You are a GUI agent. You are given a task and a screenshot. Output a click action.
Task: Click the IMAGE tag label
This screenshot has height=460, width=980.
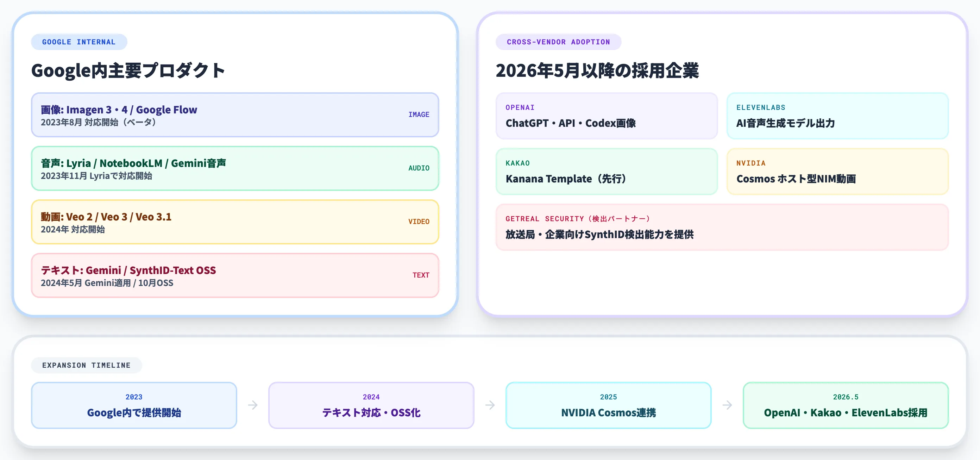coord(419,114)
